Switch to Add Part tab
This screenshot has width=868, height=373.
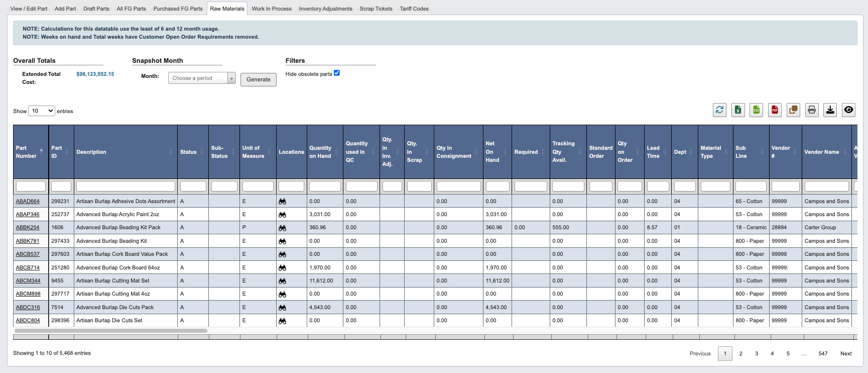click(x=65, y=9)
